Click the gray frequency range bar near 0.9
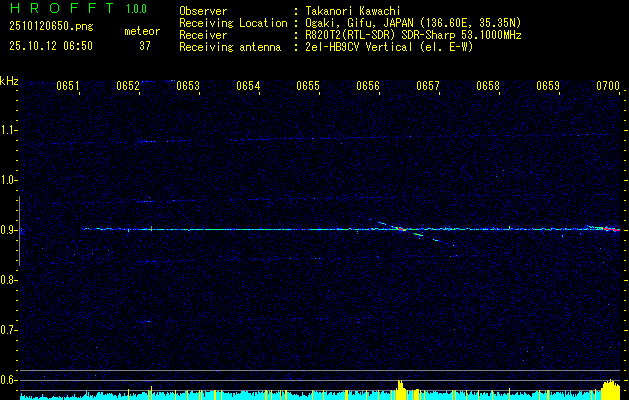Viewport: 629px width, 400px height. (x=19, y=231)
